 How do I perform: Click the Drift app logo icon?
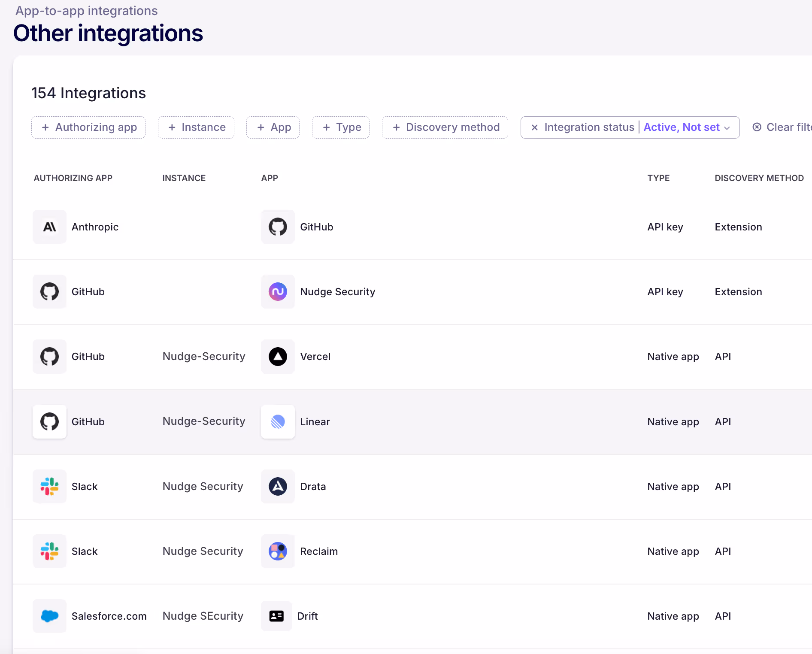(x=276, y=616)
